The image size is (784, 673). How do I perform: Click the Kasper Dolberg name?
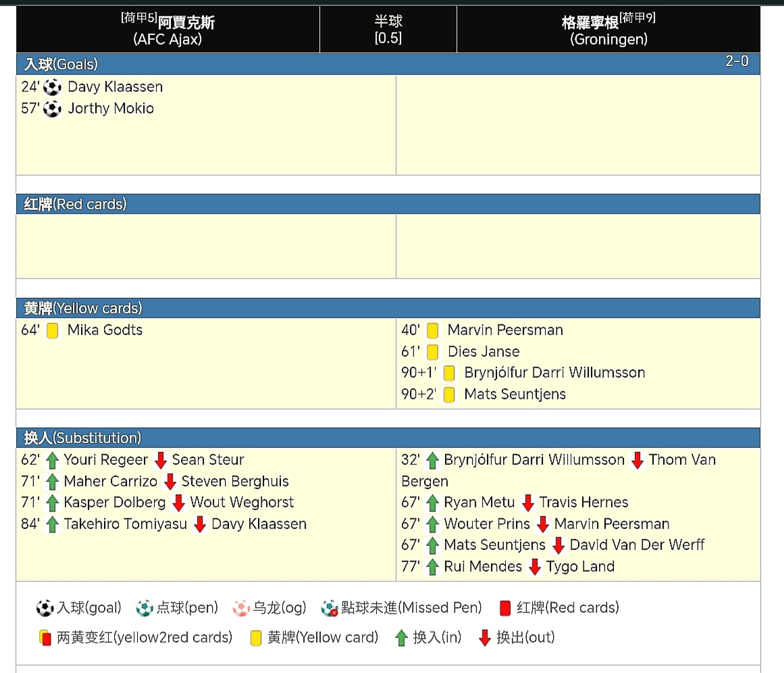coord(115,502)
